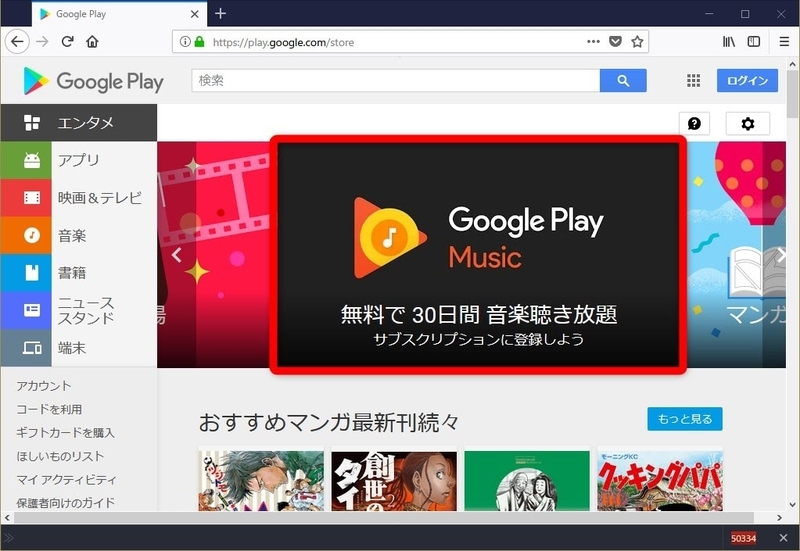Screen dimensions: 800x551
Task: Open 音楽 category in the sidebar
Action: [78, 236]
